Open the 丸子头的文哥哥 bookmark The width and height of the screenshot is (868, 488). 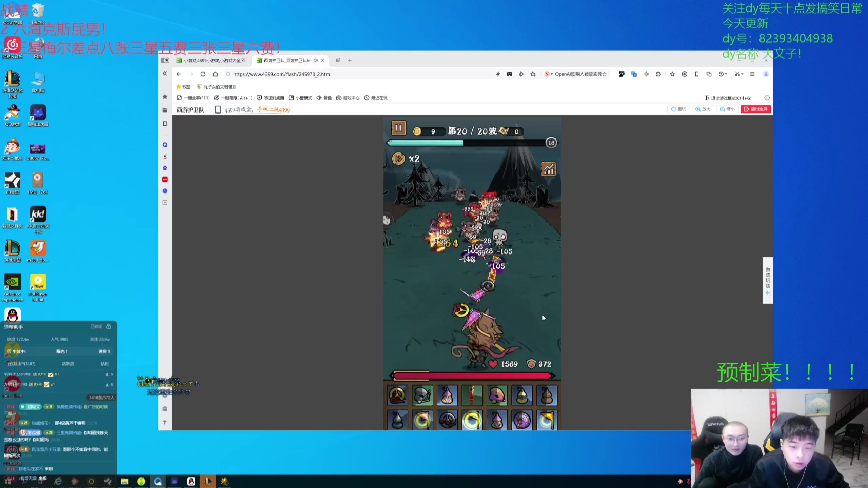[216, 87]
